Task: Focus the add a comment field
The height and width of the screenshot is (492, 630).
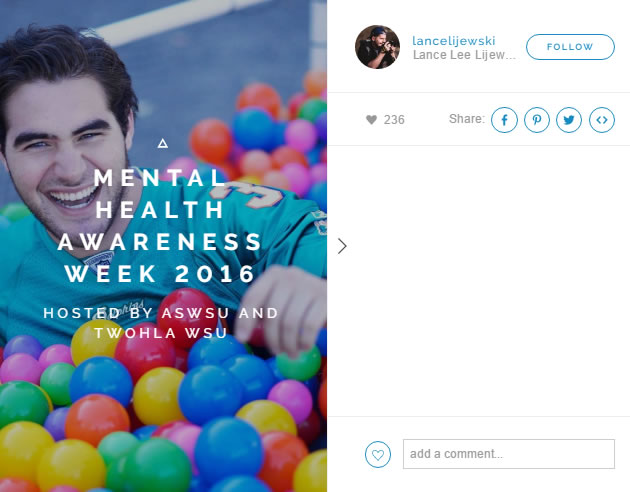Action: point(509,454)
